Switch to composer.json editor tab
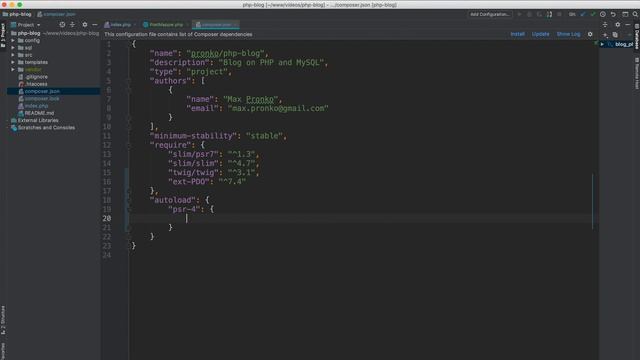The image size is (640, 360). click(x=216, y=24)
